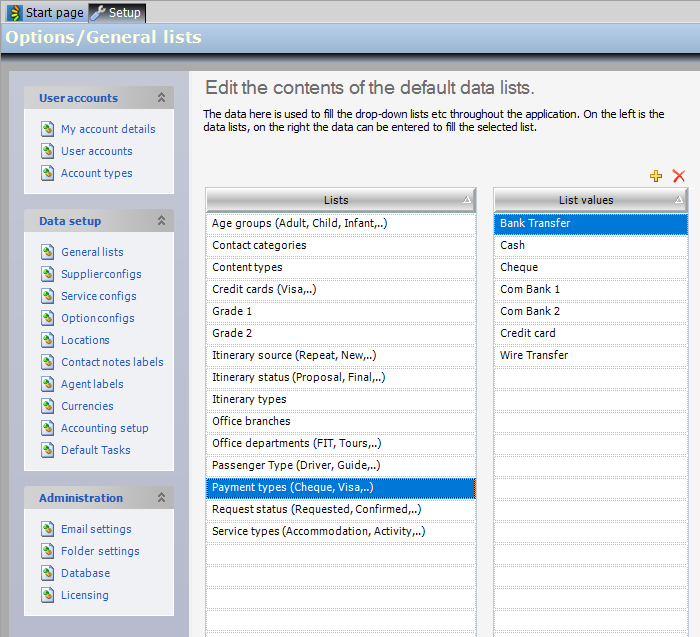Select Credit cards (Visa,..) list row
Image resolution: width=700 pixels, height=637 pixels.
tap(340, 289)
